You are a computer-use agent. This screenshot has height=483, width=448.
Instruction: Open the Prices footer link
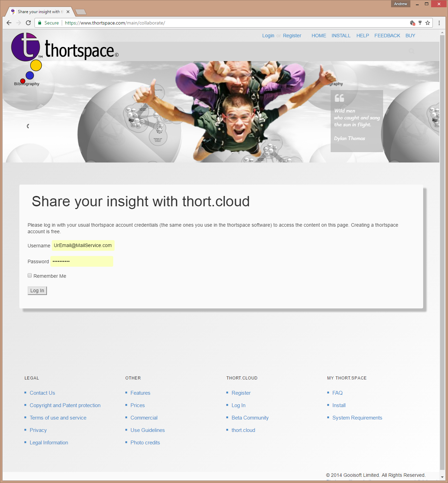tap(138, 405)
